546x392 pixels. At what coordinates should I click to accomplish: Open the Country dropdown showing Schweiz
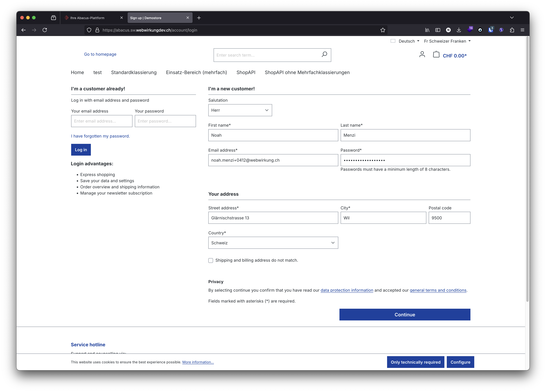point(273,243)
